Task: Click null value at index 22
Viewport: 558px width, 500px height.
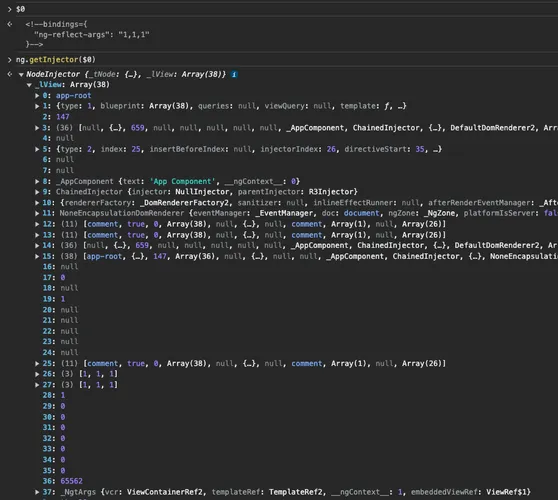Action: coord(69,331)
